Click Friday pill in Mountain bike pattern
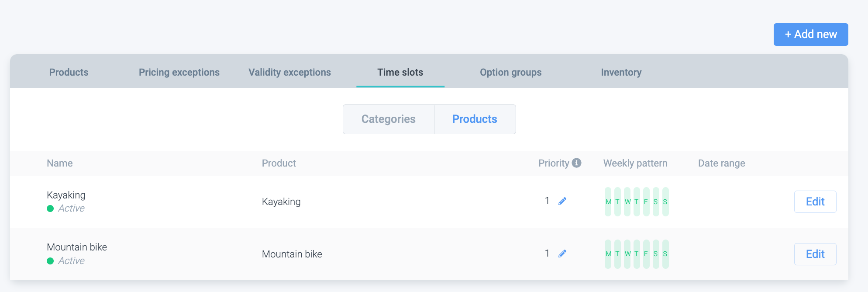 [646, 254]
